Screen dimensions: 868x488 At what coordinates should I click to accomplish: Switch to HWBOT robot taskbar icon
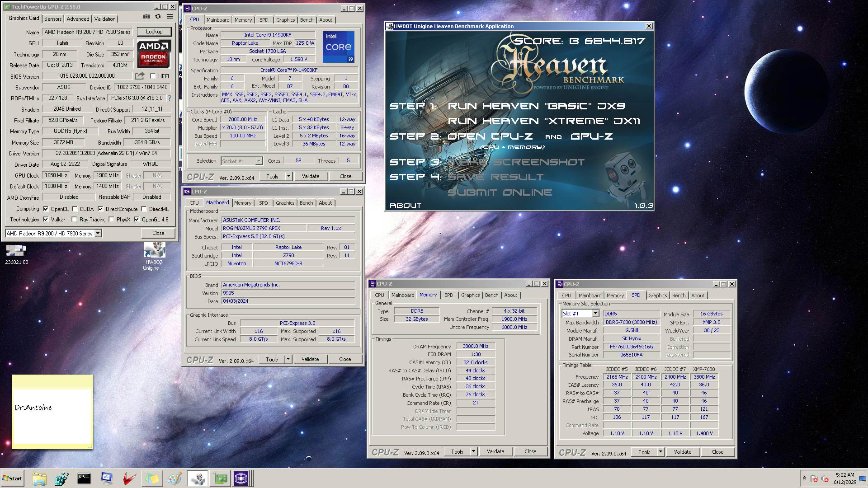198,479
